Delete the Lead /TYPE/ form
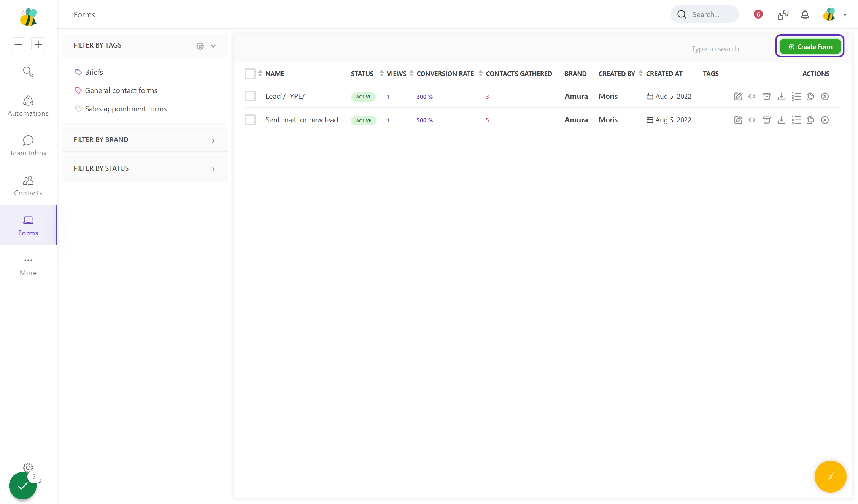The image size is (858, 504). point(825,97)
